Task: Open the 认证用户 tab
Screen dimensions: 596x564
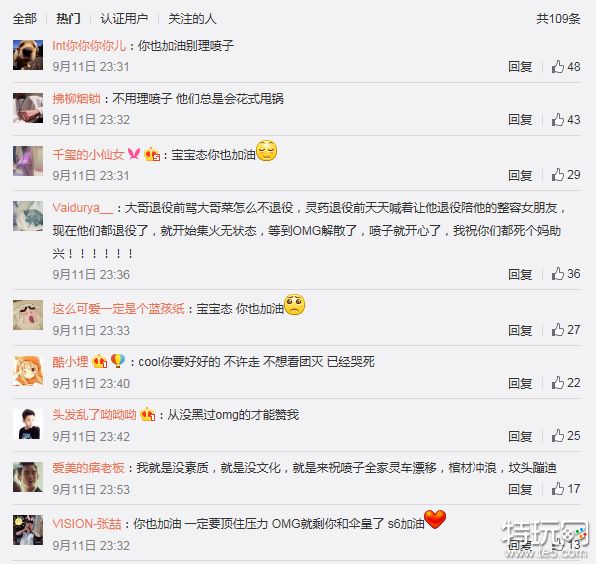Action: [124, 19]
